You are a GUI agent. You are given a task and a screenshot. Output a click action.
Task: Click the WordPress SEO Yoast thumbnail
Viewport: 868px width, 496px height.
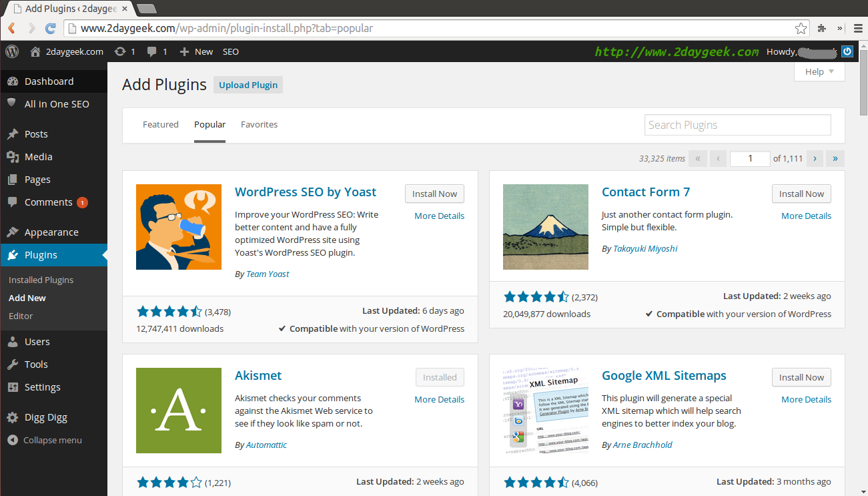[x=179, y=227]
